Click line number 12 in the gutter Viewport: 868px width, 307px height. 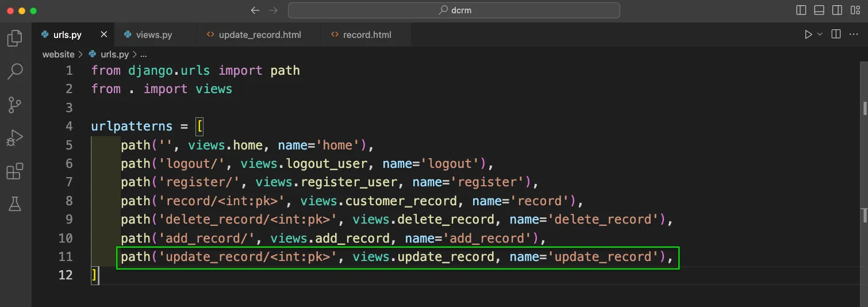66,275
